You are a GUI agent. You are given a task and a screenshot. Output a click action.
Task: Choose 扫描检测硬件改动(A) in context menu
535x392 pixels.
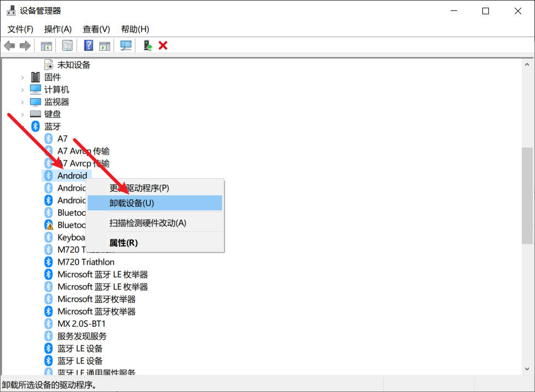point(155,223)
